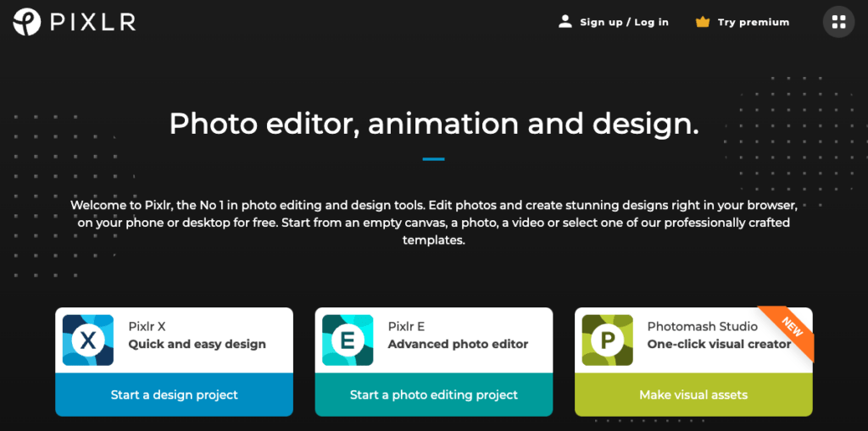Click the Photomash Studio P icon

pos(607,340)
